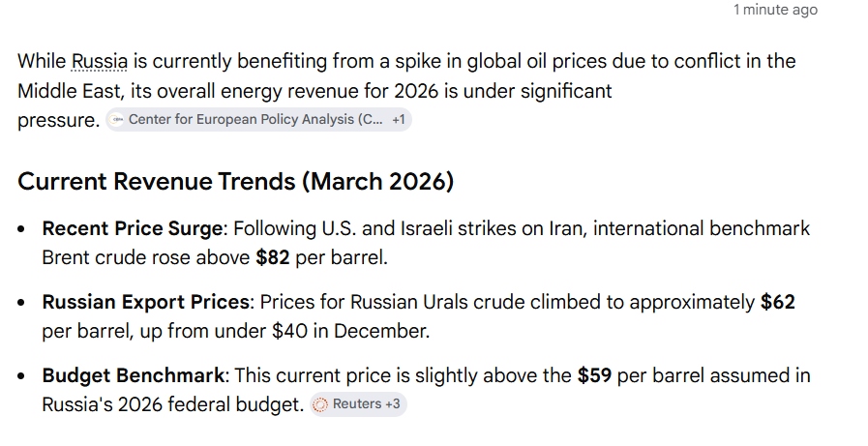Show the +1 additional sources
Viewport: 868px width, 446px height.
tap(399, 120)
